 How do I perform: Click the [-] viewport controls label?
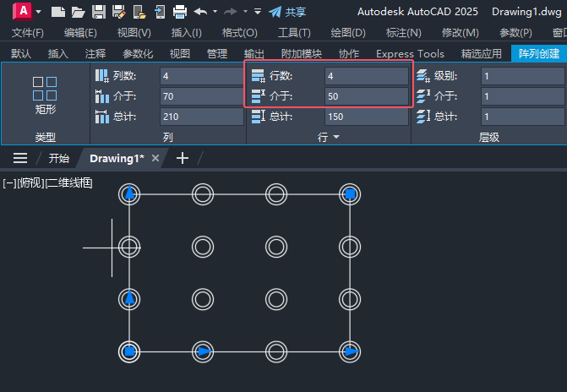pos(9,183)
